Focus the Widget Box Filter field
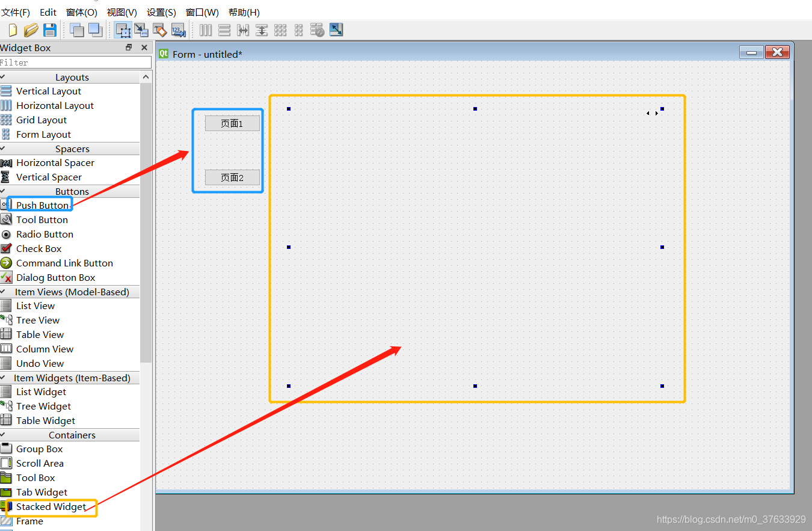The image size is (812, 531). (76, 63)
